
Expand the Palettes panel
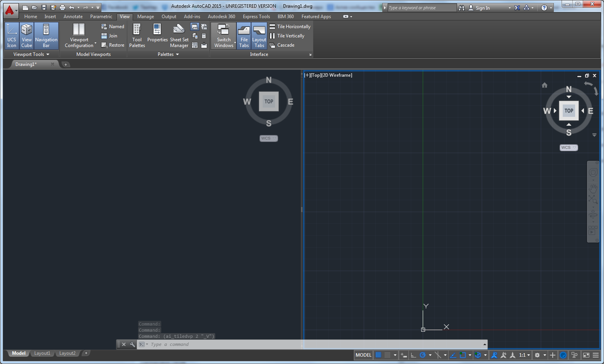click(x=168, y=54)
